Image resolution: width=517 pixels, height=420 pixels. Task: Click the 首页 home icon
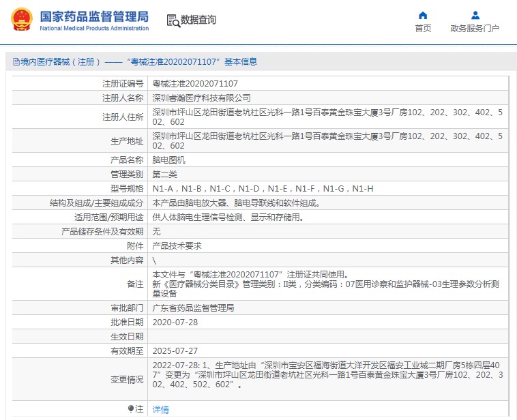coord(423,15)
